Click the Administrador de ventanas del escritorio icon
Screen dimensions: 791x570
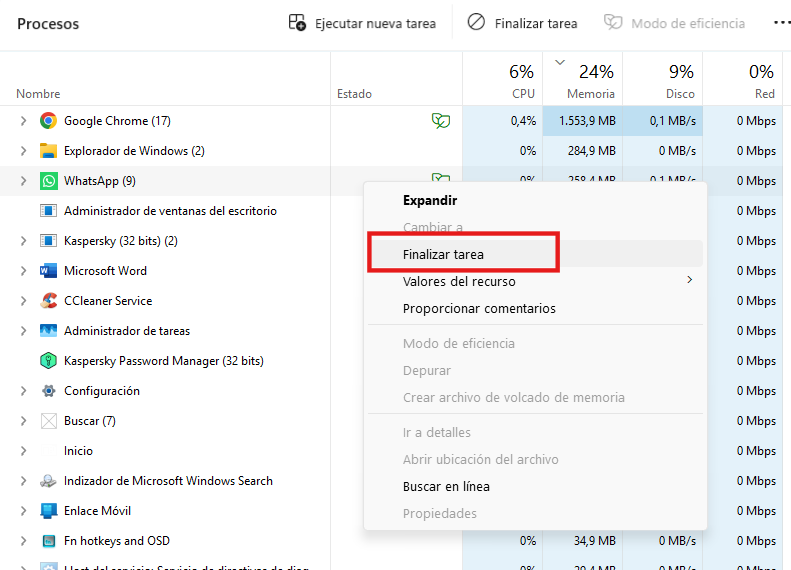[x=48, y=211]
